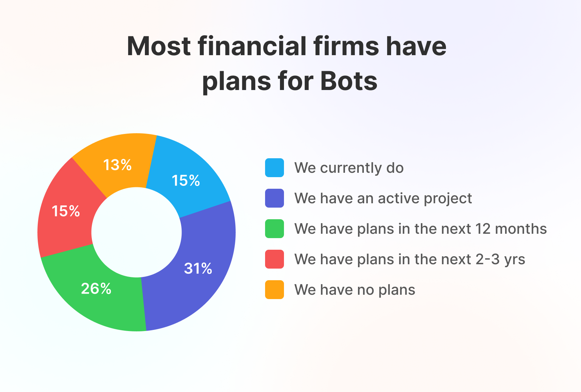
Task: Click the blue 'We currently do' legend swatch
Action: click(x=274, y=168)
